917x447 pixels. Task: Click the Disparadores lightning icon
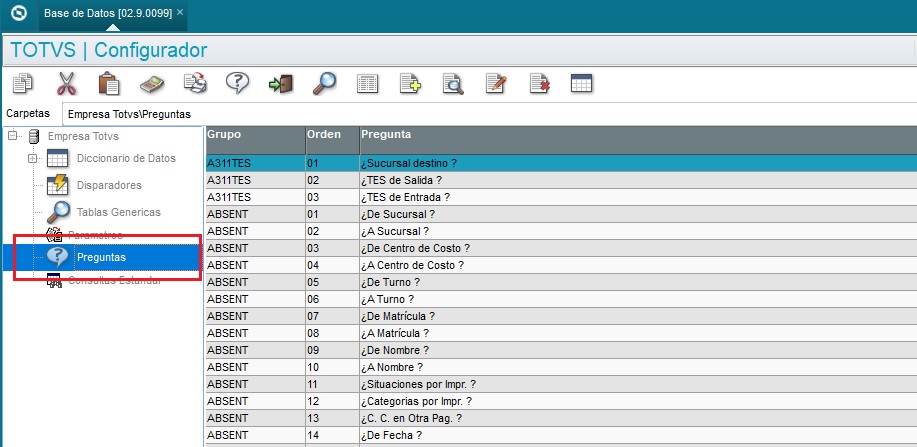pyautogui.click(x=57, y=185)
